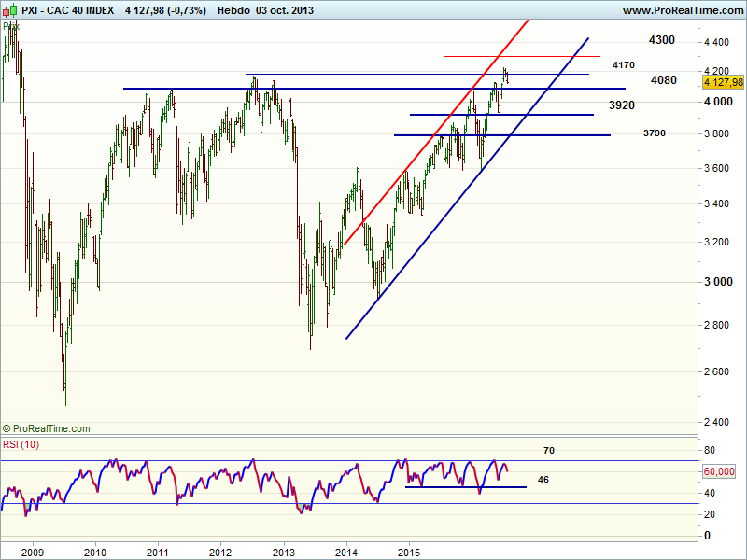Click the © ProRealTime.com copyright text
Image resolution: width=747 pixels, height=560 pixels.
coord(47,428)
